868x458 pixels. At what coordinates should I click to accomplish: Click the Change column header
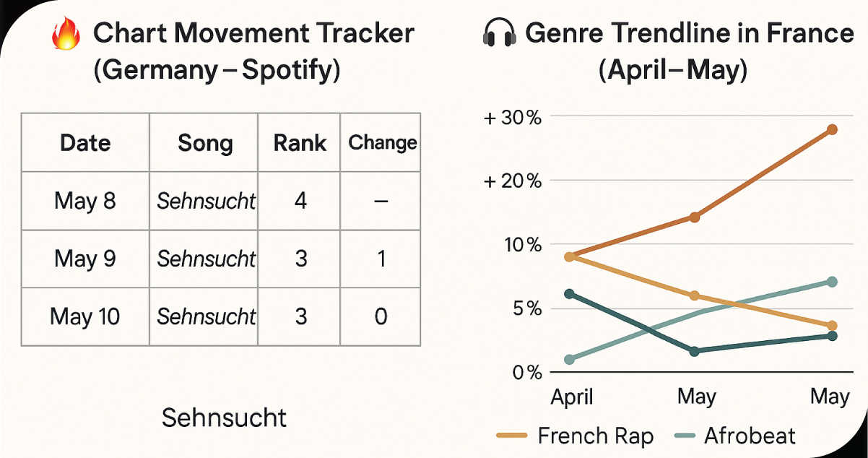(382, 142)
